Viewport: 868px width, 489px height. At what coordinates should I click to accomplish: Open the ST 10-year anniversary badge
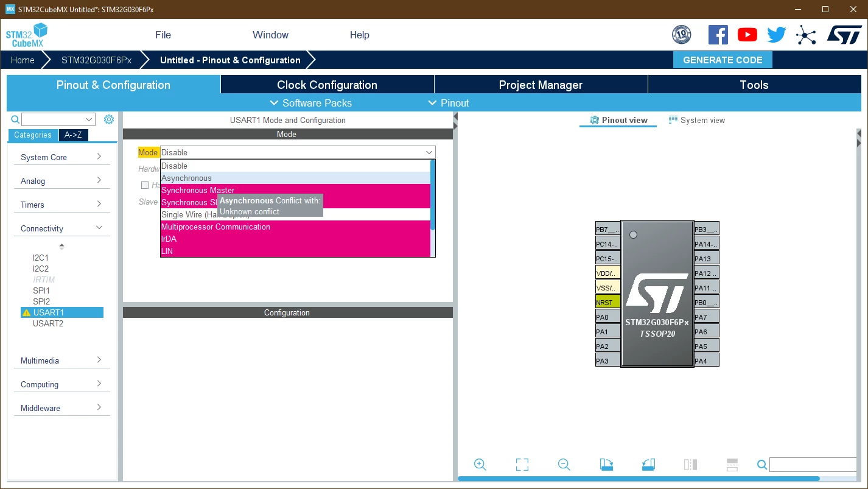[681, 35]
